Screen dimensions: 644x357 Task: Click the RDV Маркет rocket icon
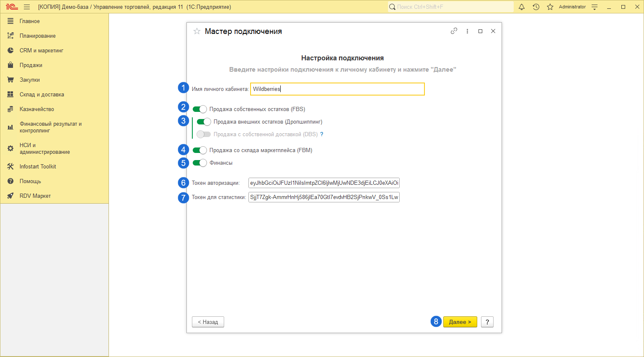[10, 196]
